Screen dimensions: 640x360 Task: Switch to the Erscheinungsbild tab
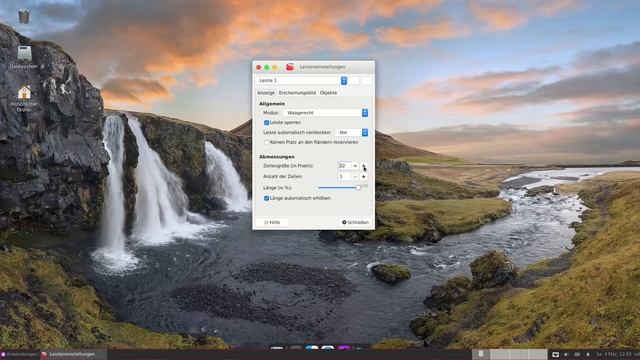point(297,93)
